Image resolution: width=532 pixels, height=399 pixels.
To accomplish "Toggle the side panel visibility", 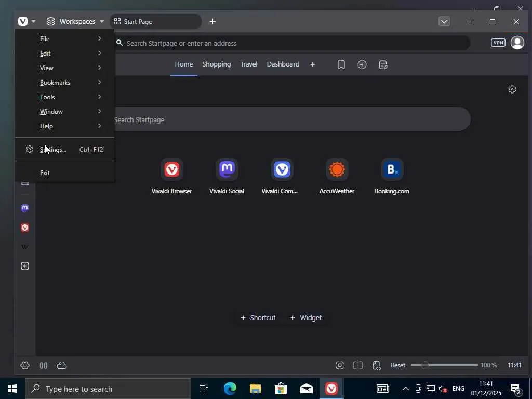I will point(44,365).
